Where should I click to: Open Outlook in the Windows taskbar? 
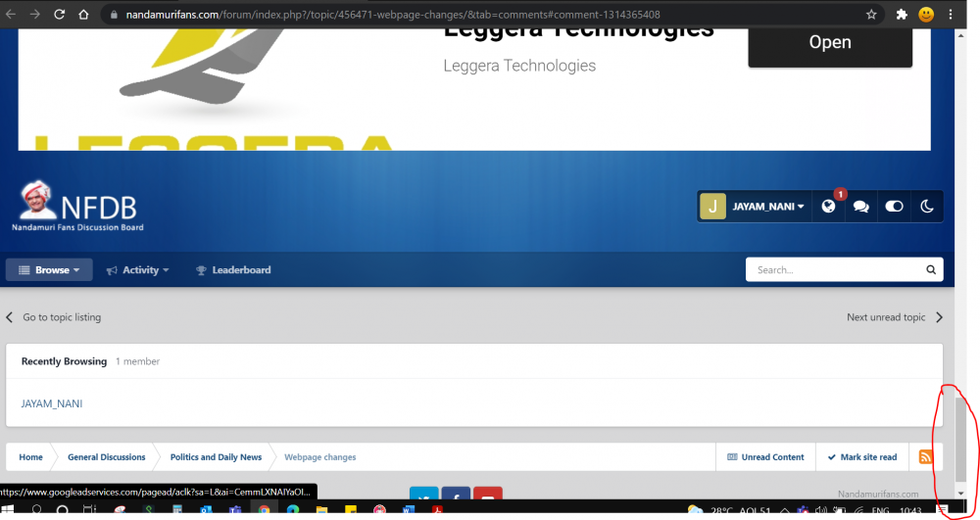[206, 510]
